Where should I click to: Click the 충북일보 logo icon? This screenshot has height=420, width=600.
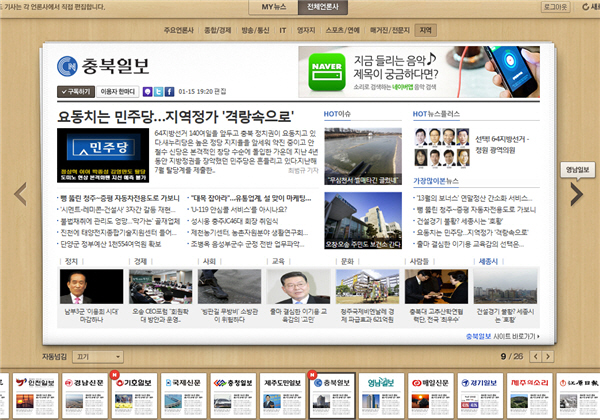[x=67, y=66]
